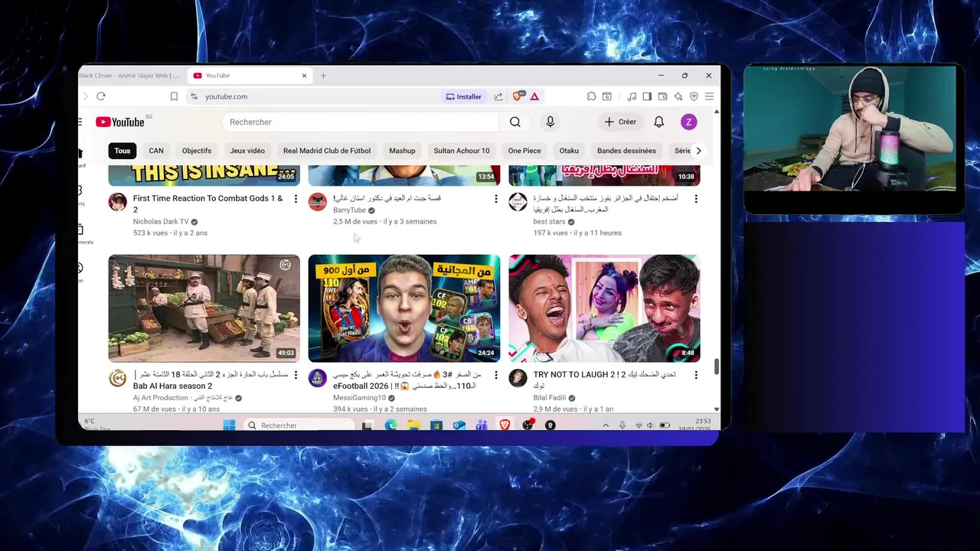
Task: Open the TRY NOT TO LAUGH 8:48 thumbnail
Action: (604, 308)
